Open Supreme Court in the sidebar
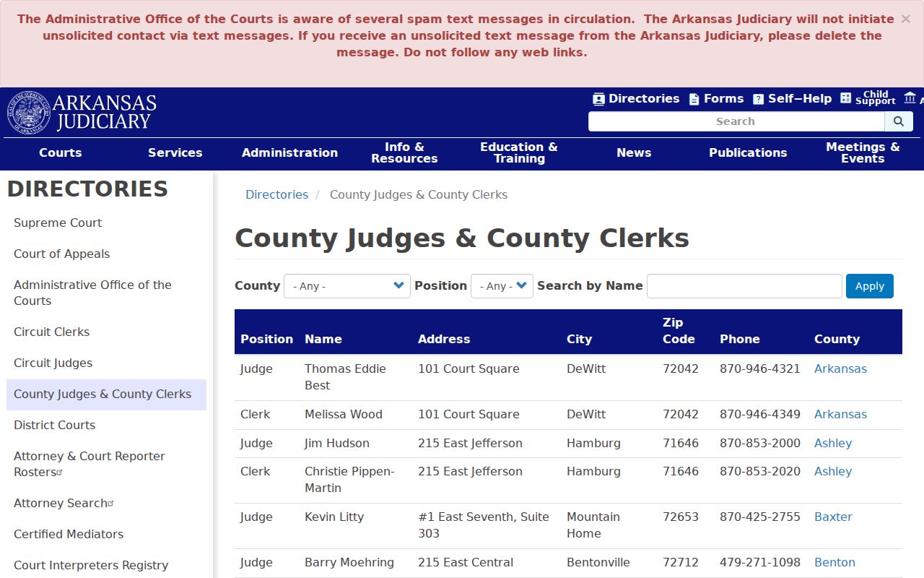924x578 pixels. (58, 223)
